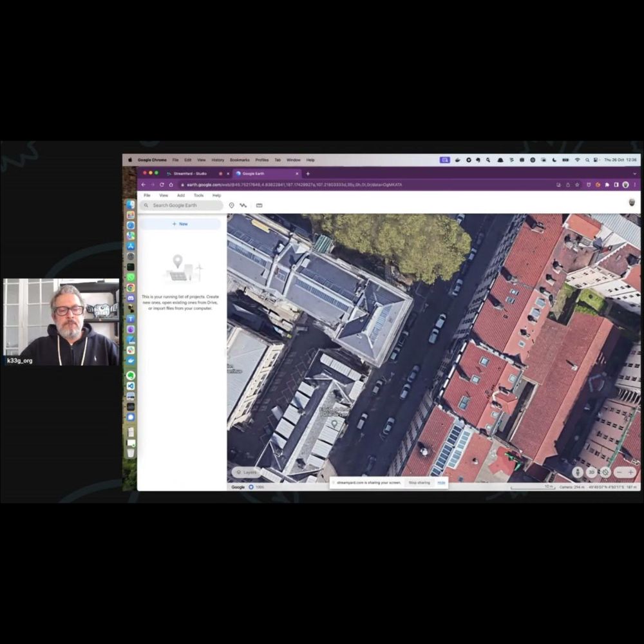This screenshot has height=644, width=644.
Task: Open the macOS History menu
Action: pos(218,160)
